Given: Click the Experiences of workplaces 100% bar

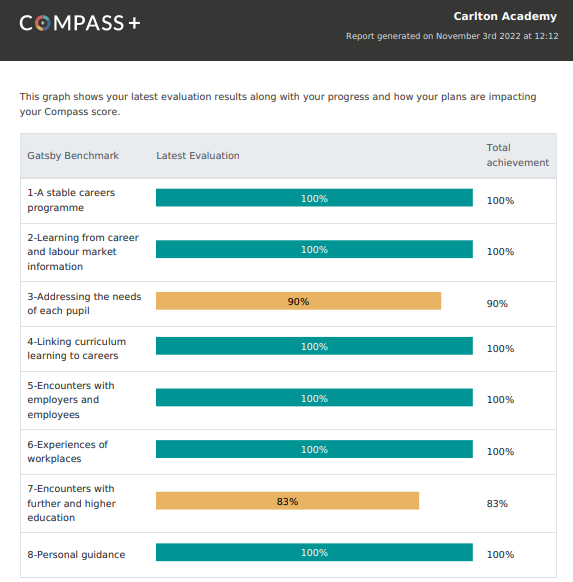Looking at the screenshot, I should click(x=314, y=449).
